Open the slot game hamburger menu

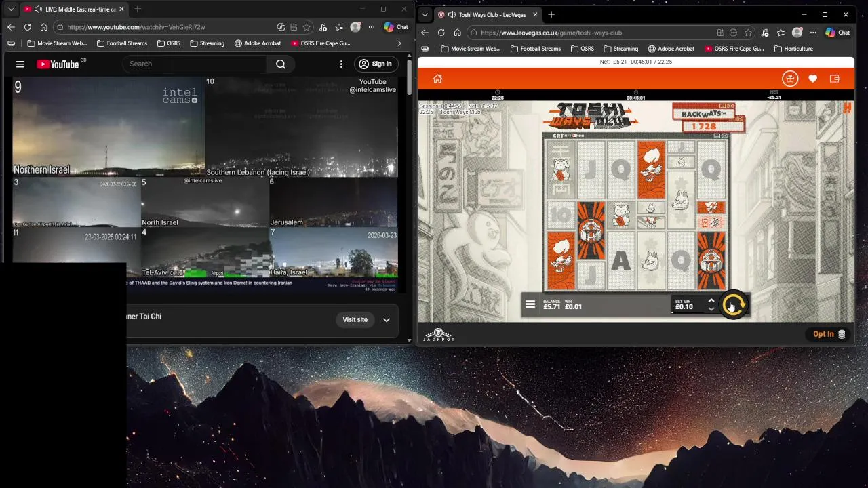(x=530, y=305)
